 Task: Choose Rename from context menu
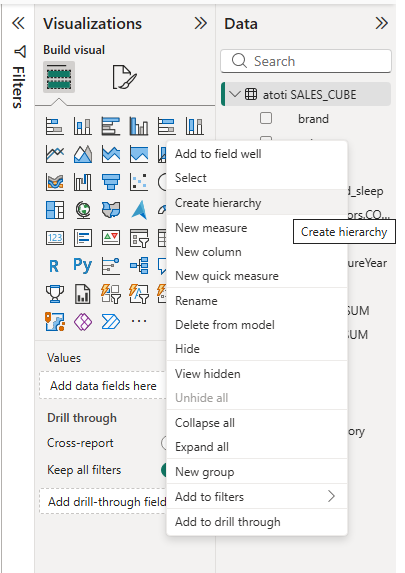257,301
